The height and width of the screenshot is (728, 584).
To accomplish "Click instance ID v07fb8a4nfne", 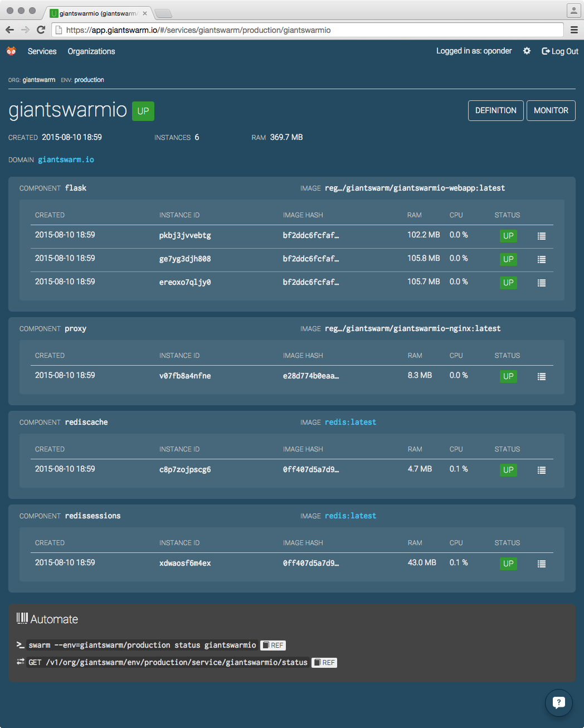I will (185, 376).
